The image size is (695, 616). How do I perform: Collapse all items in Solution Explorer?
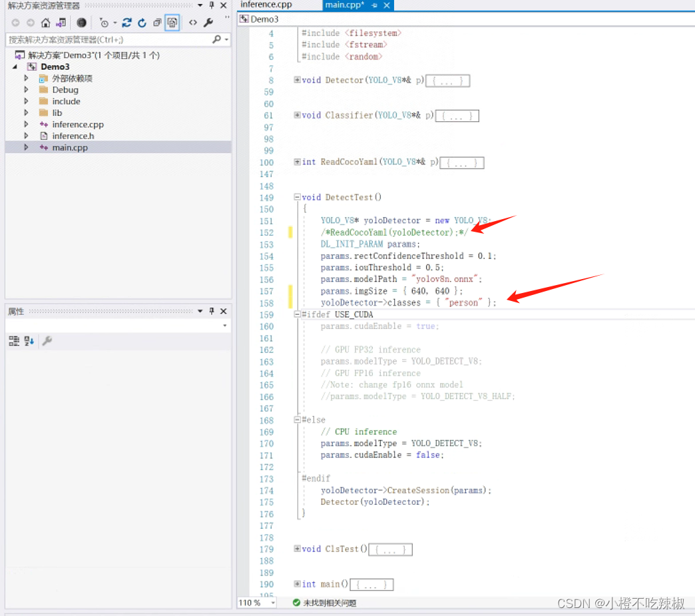click(x=157, y=23)
